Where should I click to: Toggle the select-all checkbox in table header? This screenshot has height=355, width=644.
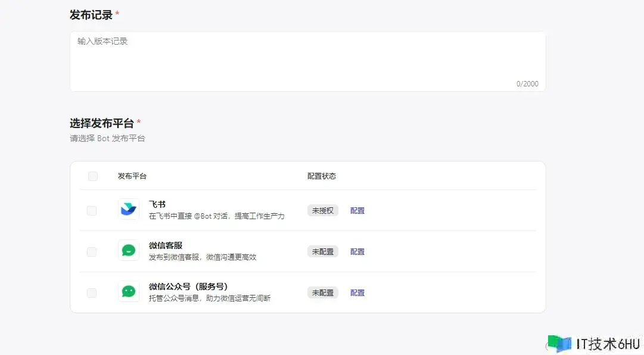click(x=93, y=176)
